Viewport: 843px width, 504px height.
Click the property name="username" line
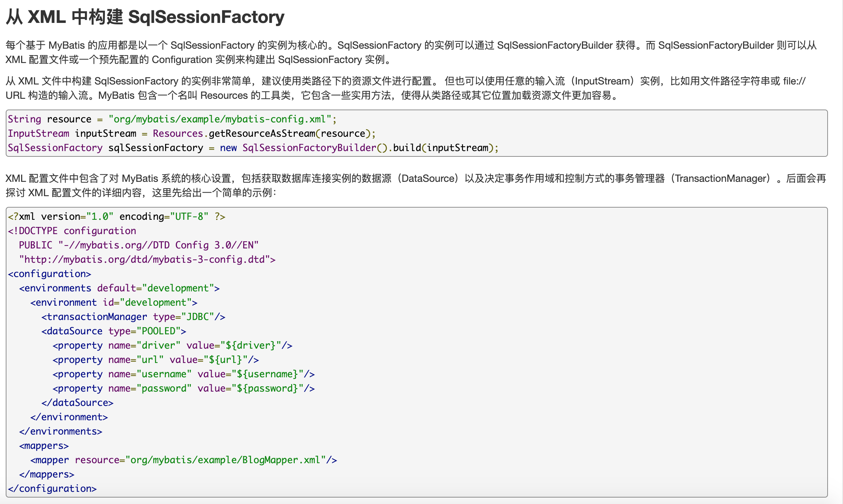pyautogui.click(x=183, y=374)
